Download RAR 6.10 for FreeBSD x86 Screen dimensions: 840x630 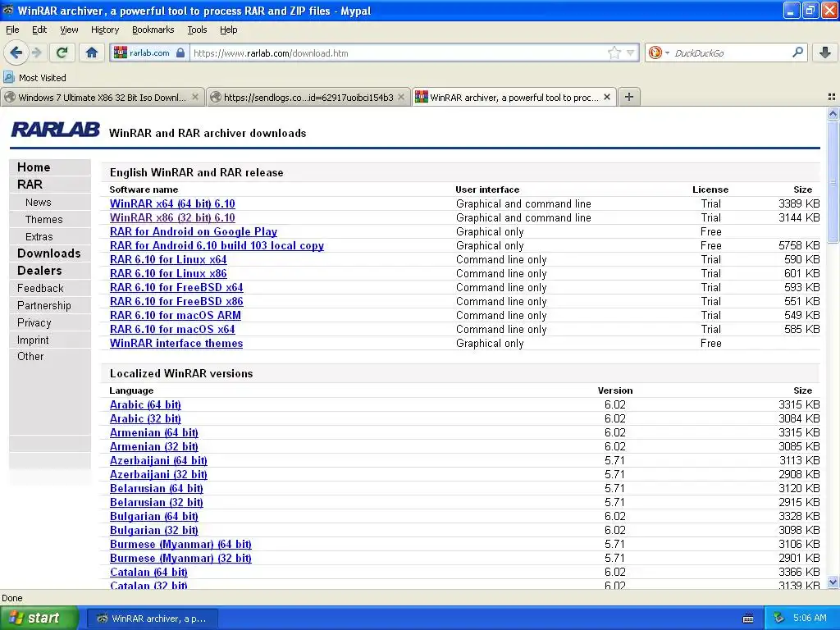pyautogui.click(x=176, y=301)
